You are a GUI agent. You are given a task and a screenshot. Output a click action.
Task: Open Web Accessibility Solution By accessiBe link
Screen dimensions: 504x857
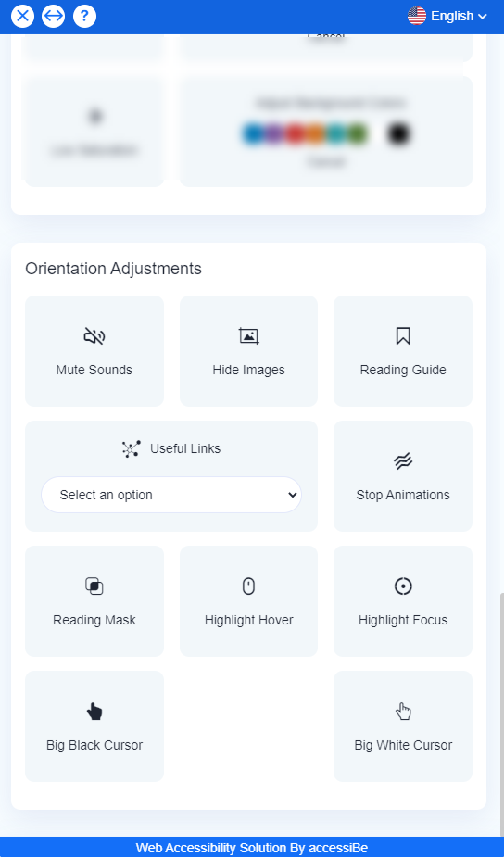point(252,849)
